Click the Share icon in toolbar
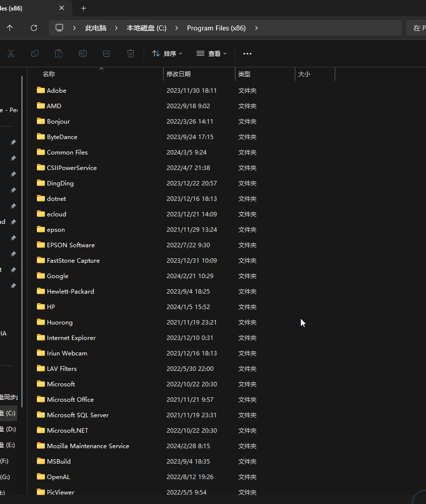The height and width of the screenshot is (504, 426). coord(107,53)
